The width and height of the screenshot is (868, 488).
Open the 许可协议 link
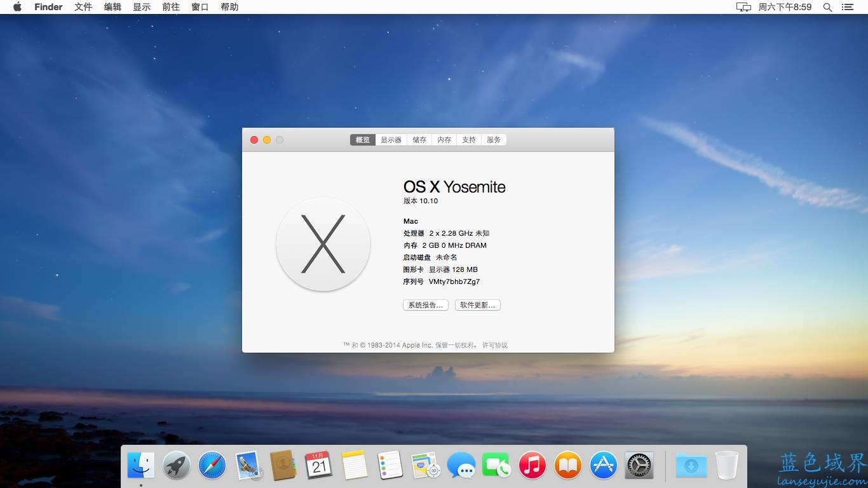tap(495, 345)
